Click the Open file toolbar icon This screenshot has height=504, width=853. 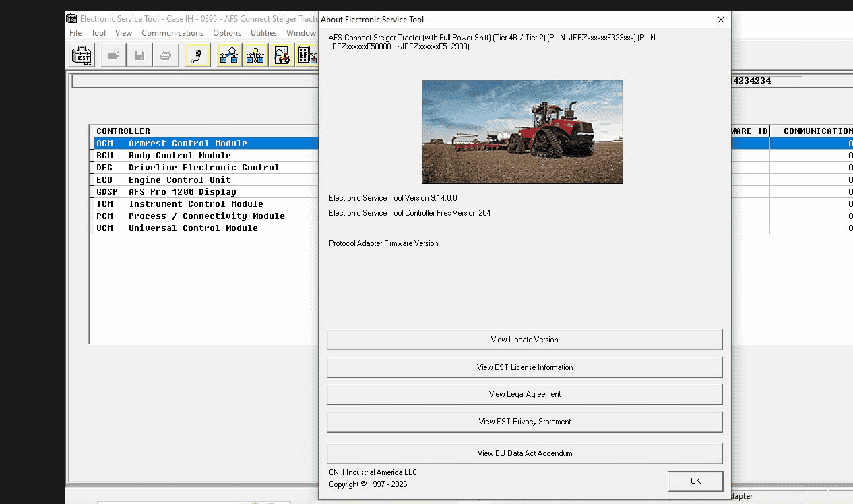pos(113,55)
